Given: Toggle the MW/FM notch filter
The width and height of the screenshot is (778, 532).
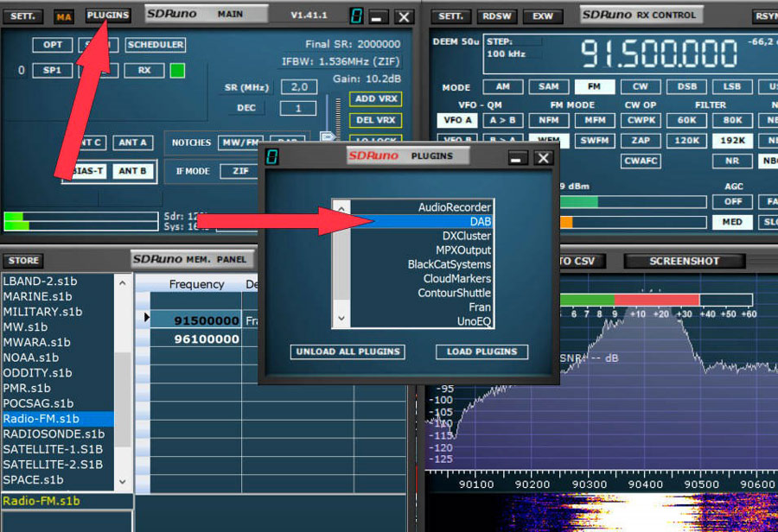Looking at the screenshot, I should coord(240,142).
